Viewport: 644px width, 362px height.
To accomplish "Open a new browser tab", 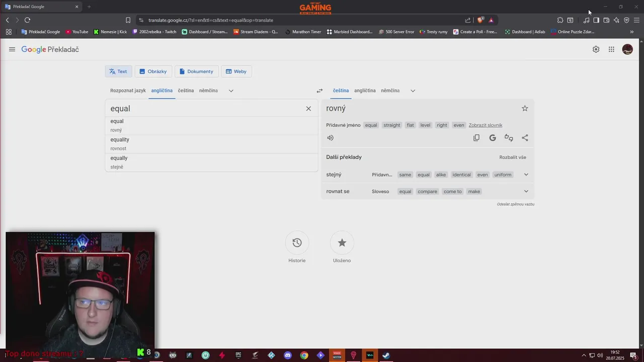I will point(89,7).
